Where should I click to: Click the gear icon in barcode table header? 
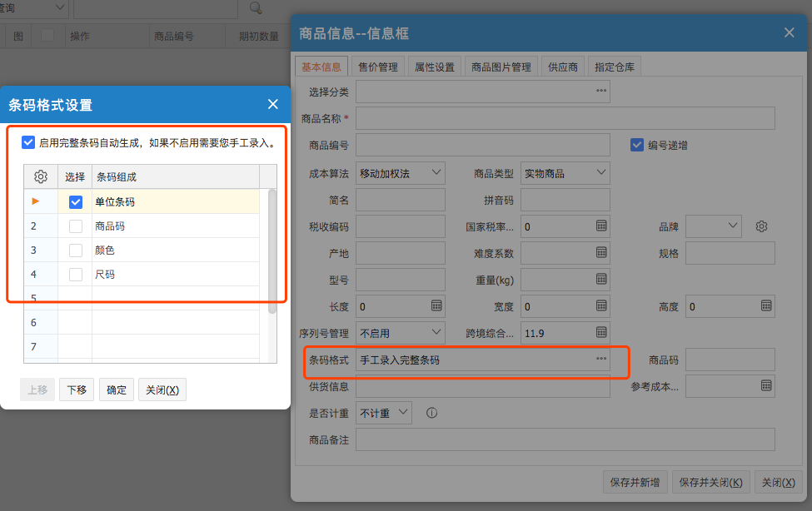[x=40, y=176]
